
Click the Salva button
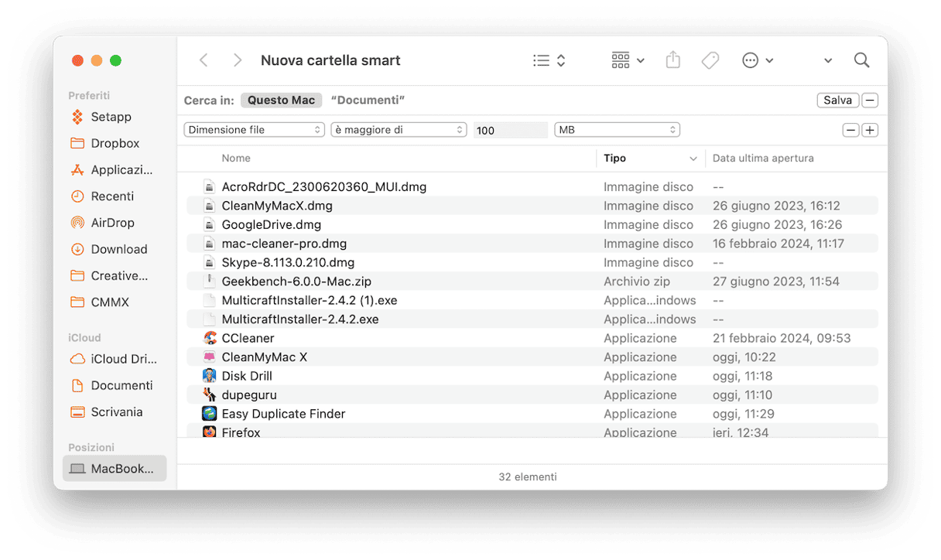point(838,101)
